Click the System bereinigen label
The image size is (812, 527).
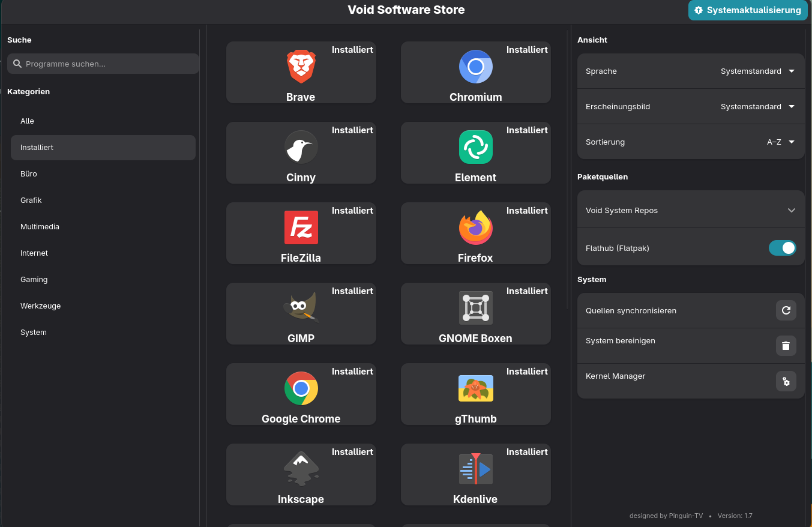621,340
